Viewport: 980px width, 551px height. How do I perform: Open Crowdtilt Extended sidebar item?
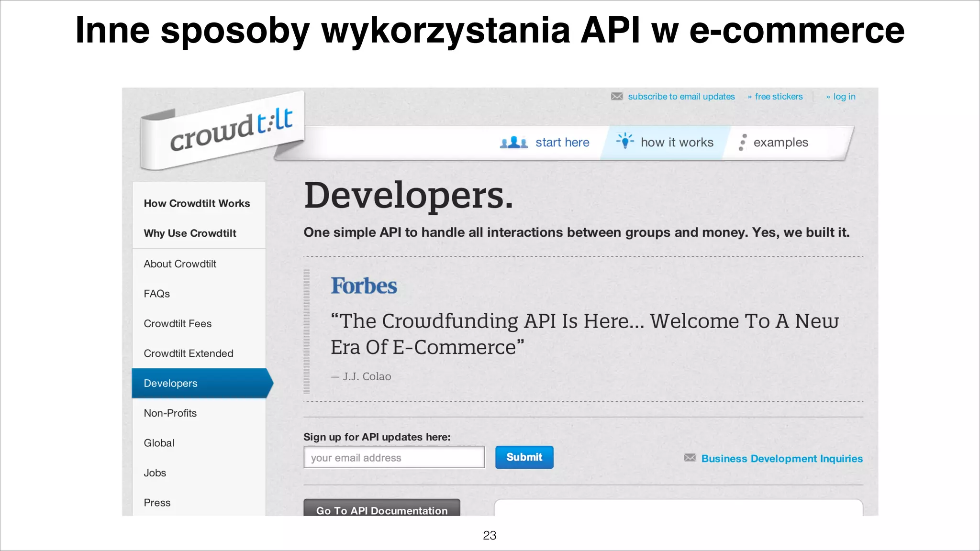coord(189,353)
